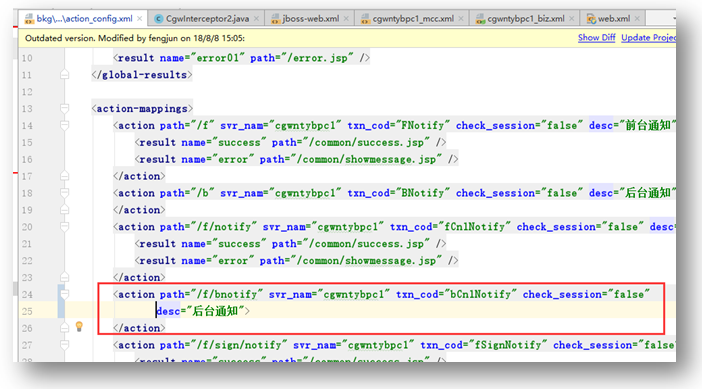The height and width of the screenshot is (389, 702).
Task: Click the closing action tag on line 19
Action: pyautogui.click(x=139, y=210)
